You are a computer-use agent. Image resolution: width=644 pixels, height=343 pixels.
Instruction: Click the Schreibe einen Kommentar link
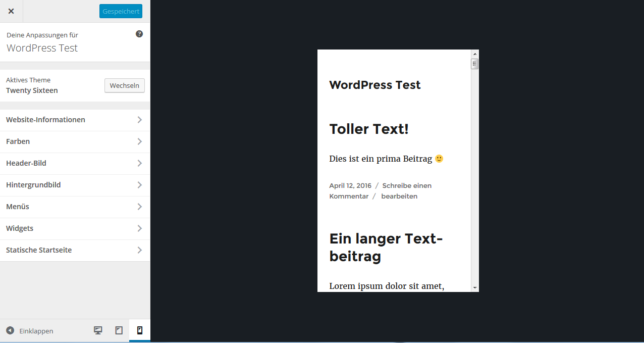tap(380, 191)
